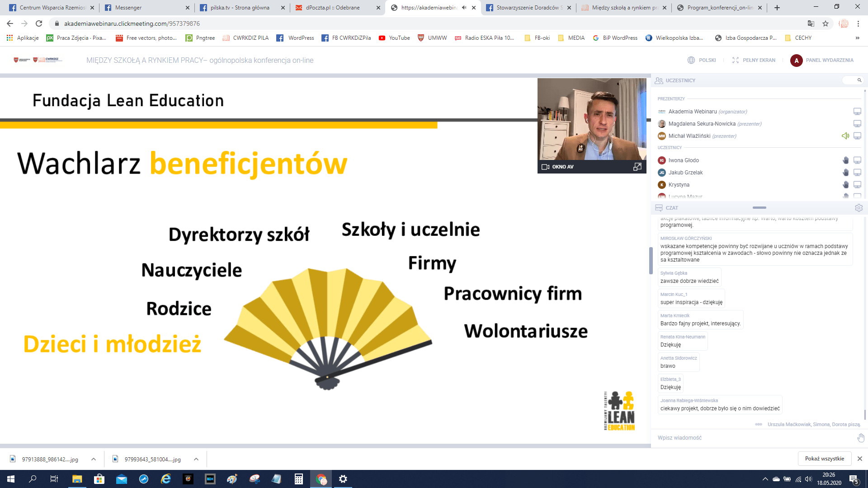Image resolution: width=868 pixels, height=488 pixels.
Task: Click the participants search magnifier
Action: [859, 80]
